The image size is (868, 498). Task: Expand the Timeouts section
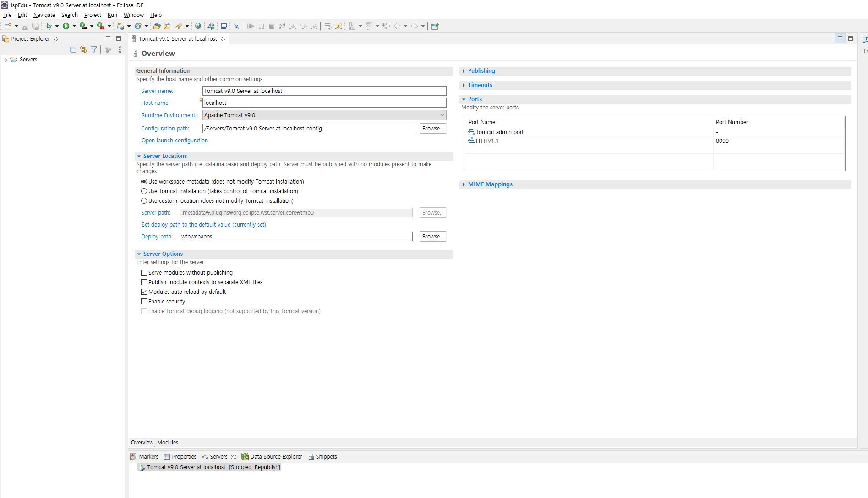tap(464, 85)
